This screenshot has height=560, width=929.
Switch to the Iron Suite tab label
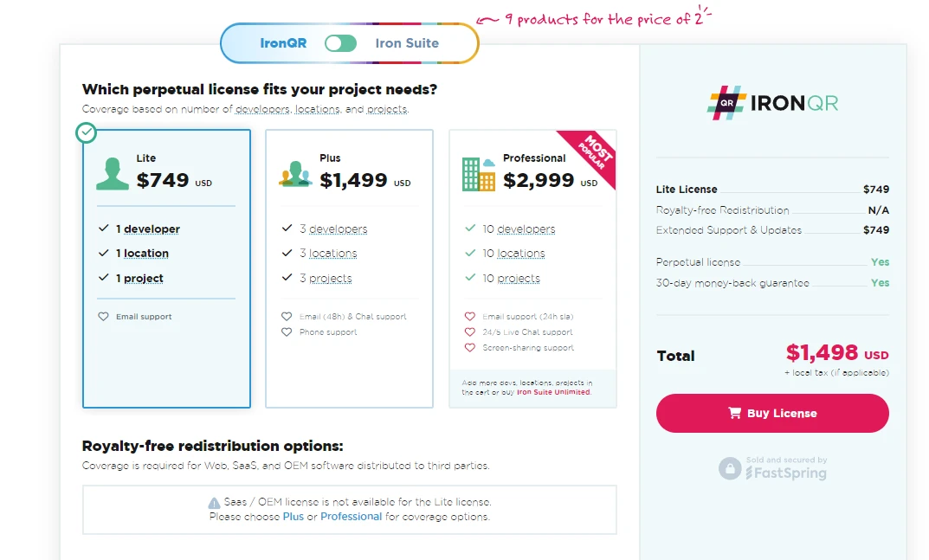click(x=407, y=43)
